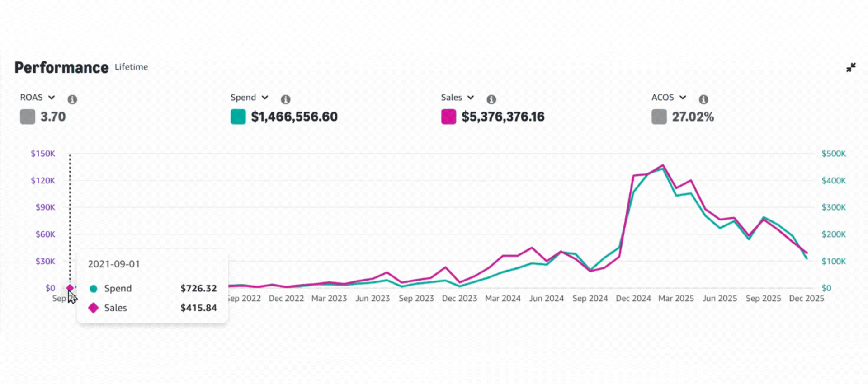
Task: Click the $1,466,556.60 spend total
Action: coord(294,117)
